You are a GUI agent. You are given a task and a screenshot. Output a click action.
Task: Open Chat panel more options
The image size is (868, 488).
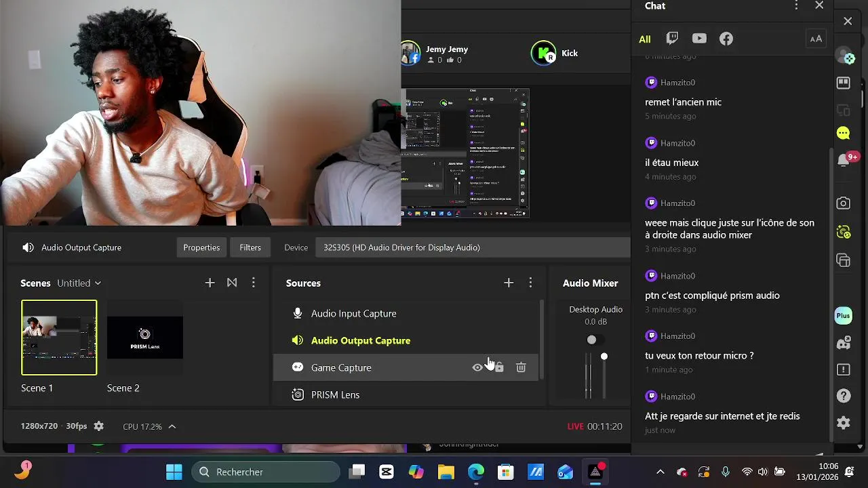pyautogui.click(x=796, y=5)
